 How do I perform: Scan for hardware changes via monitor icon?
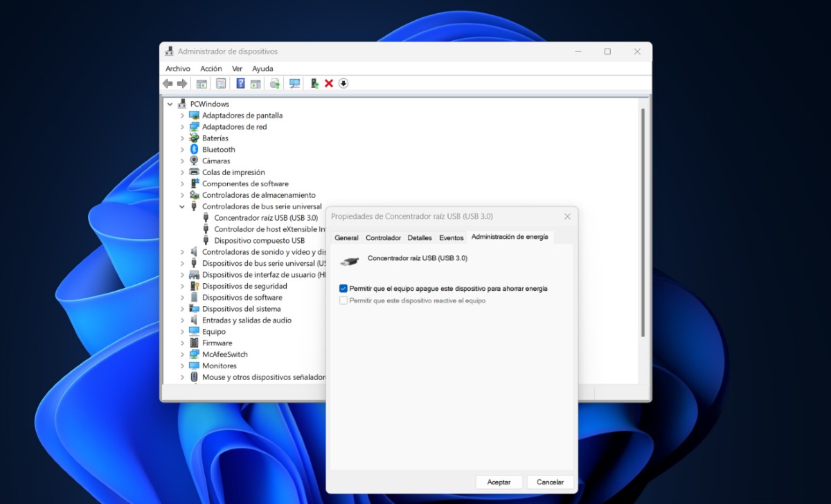[295, 84]
